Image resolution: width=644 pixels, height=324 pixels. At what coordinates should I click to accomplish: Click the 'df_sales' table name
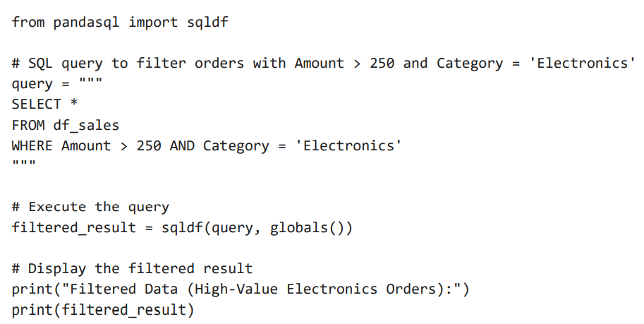coord(86,126)
